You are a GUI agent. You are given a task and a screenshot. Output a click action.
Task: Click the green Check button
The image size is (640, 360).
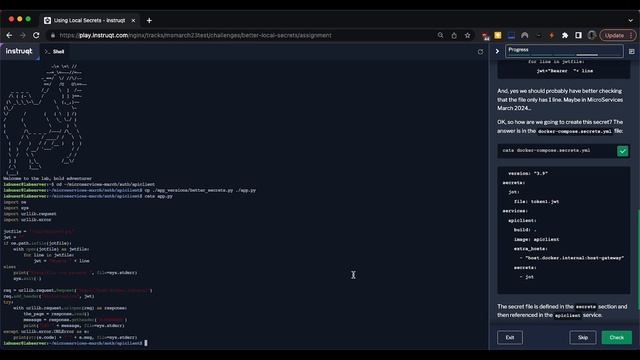[616, 338]
